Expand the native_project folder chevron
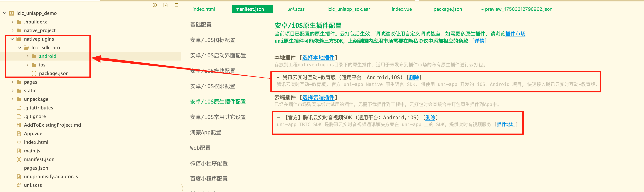The height and width of the screenshot is (192, 644). pyautogui.click(x=13, y=30)
